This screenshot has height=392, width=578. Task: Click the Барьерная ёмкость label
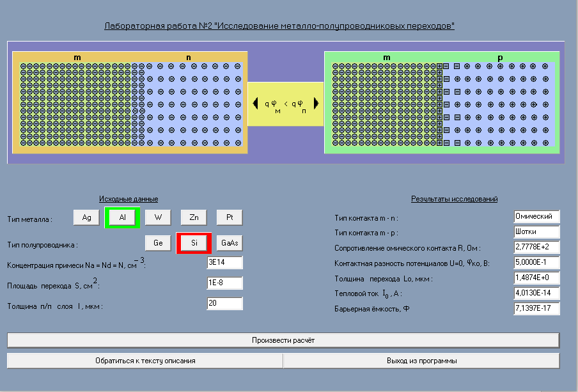point(371,309)
